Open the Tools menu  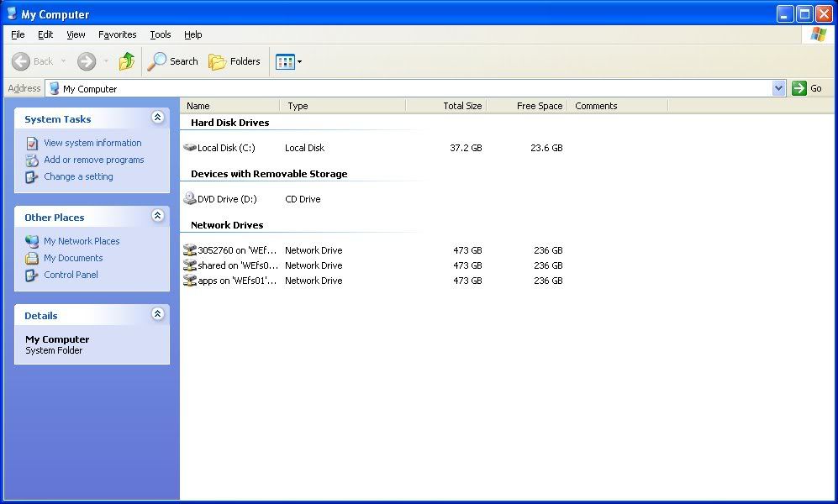coord(160,34)
